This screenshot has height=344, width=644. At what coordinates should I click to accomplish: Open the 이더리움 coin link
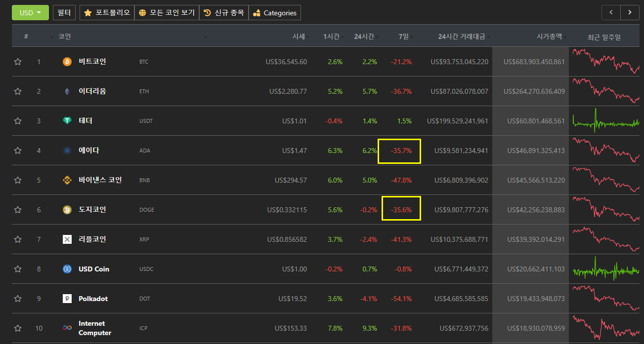click(92, 91)
